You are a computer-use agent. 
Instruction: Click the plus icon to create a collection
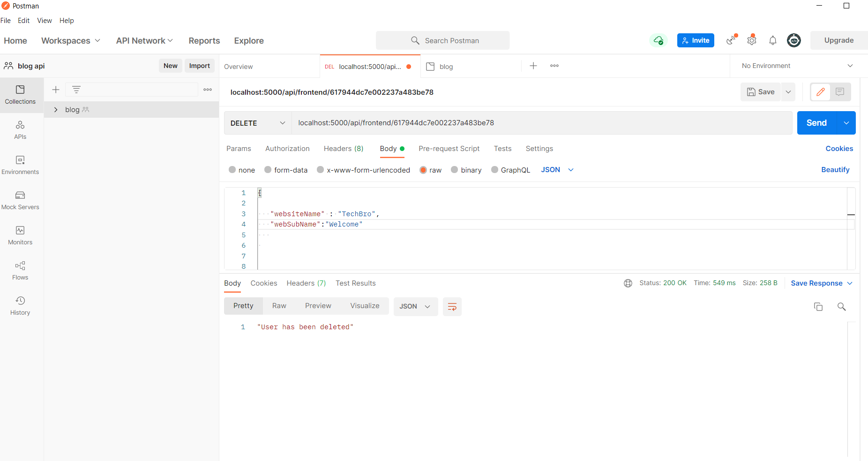(x=56, y=90)
